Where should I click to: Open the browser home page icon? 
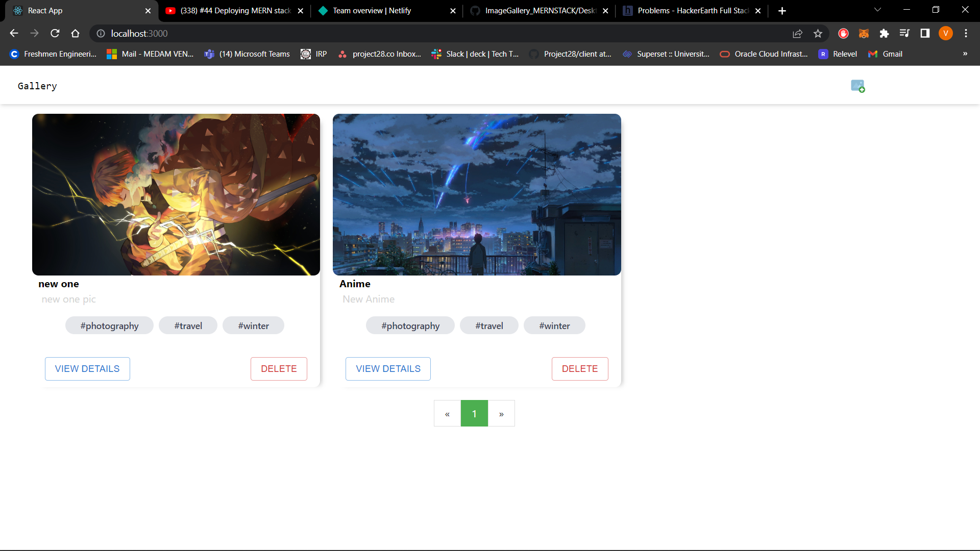click(76, 33)
